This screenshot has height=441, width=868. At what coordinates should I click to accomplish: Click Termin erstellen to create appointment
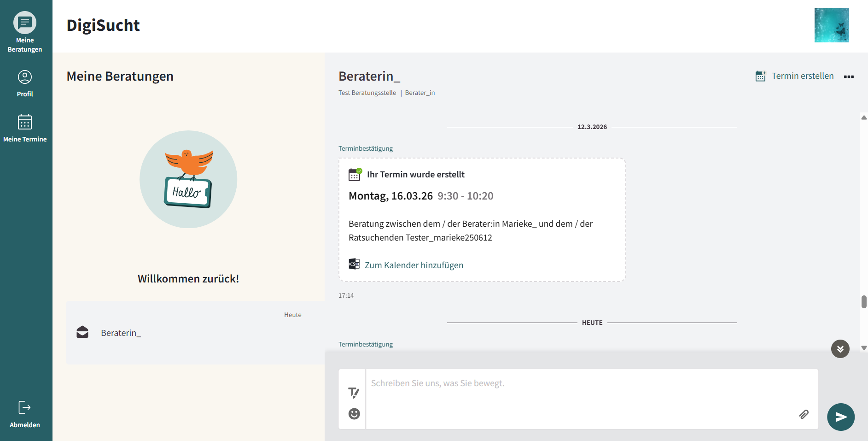pyautogui.click(x=795, y=76)
